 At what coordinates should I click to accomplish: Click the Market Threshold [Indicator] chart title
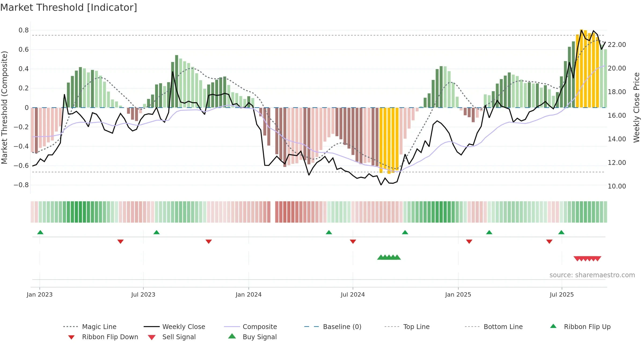coord(69,8)
